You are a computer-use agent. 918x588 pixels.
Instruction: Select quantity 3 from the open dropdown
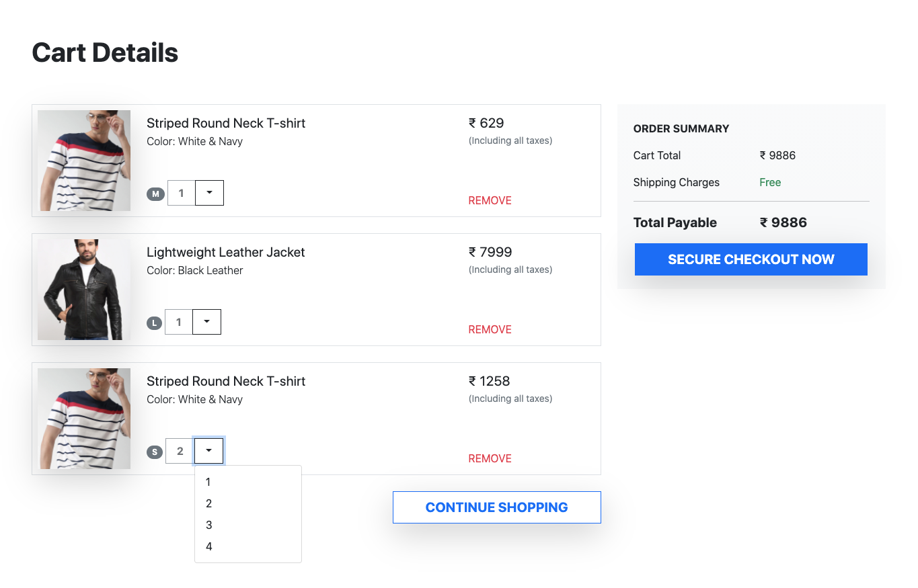click(208, 525)
